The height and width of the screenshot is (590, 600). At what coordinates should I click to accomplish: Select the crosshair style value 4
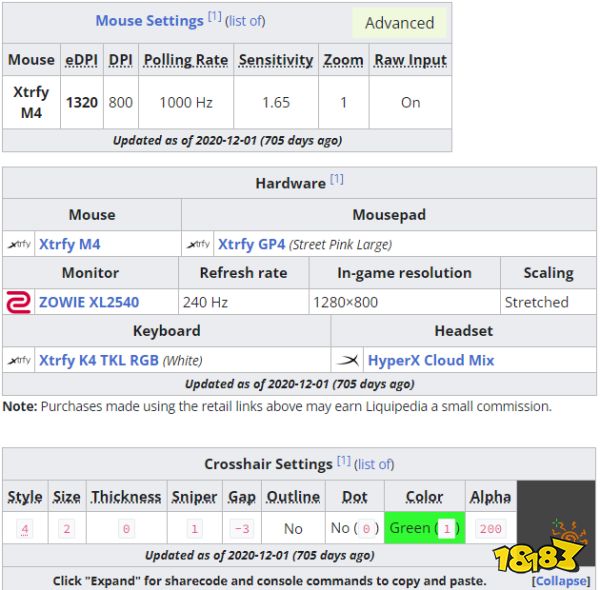25,529
